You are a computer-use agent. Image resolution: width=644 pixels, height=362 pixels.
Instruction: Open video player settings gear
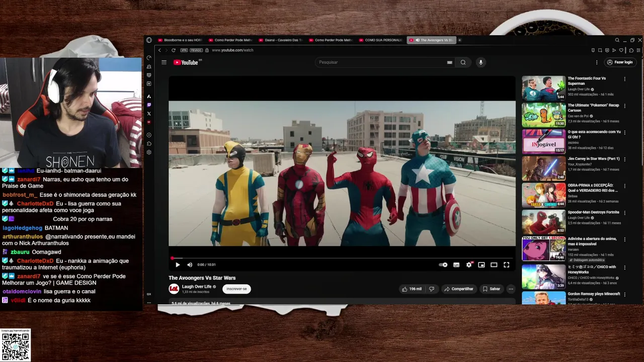point(469,264)
